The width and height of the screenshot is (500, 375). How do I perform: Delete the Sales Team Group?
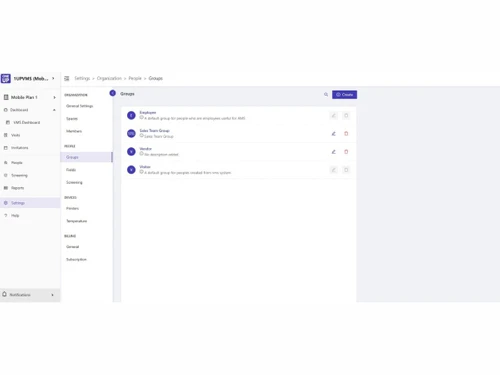346,134
